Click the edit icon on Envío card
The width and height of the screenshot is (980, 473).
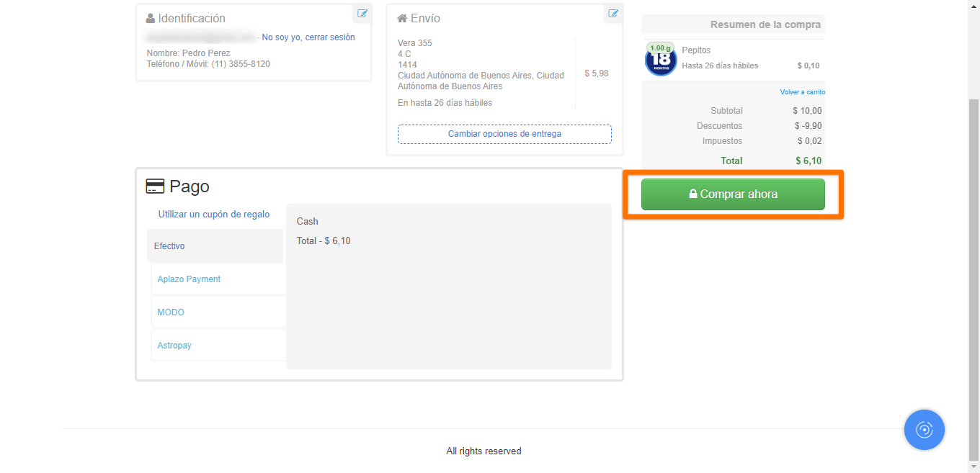pyautogui.click(x=613, y=14)
